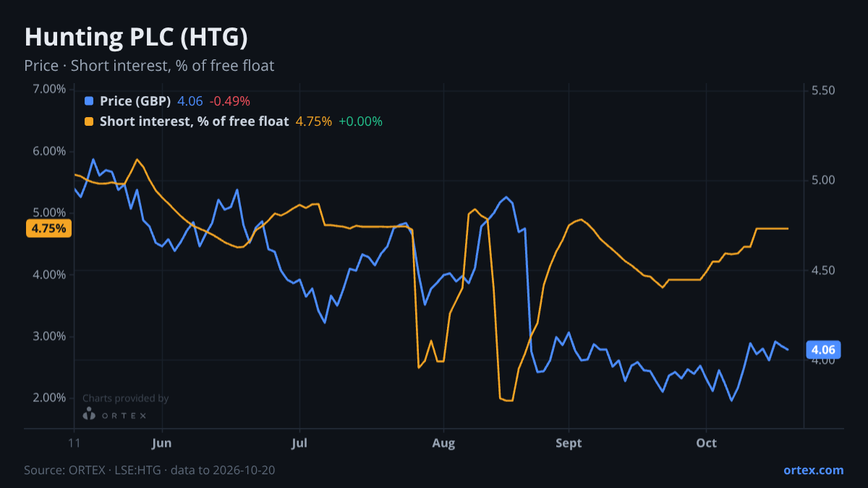Click the 3.00% left axis label
The width and height of the screenshot is (868, 488).
click(49, 336)
